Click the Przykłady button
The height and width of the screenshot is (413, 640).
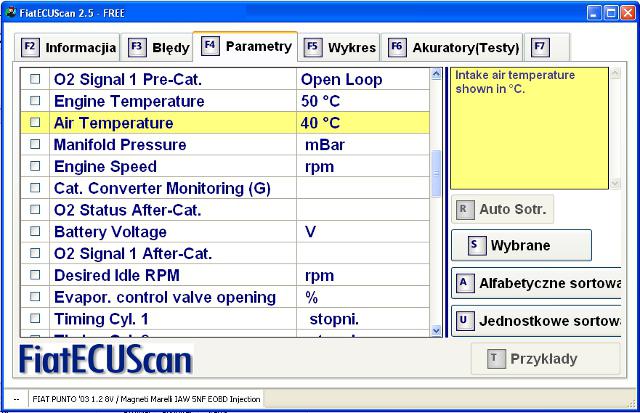[545, 359]
